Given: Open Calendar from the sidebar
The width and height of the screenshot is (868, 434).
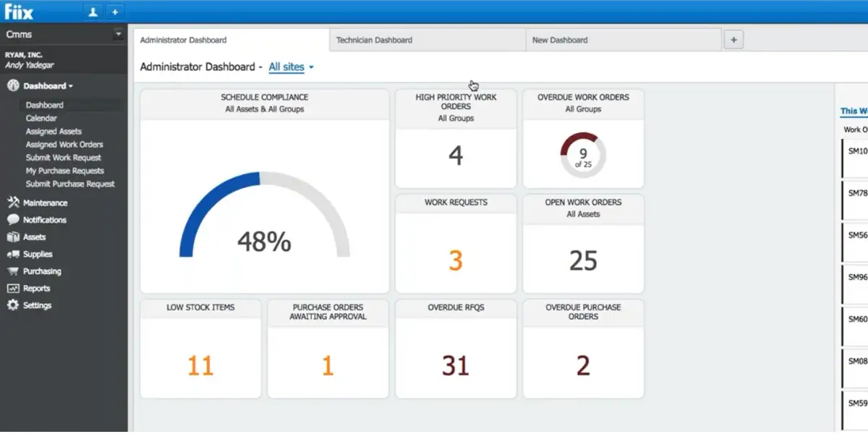Looking at the screenshot, I should tap(41, 118).
